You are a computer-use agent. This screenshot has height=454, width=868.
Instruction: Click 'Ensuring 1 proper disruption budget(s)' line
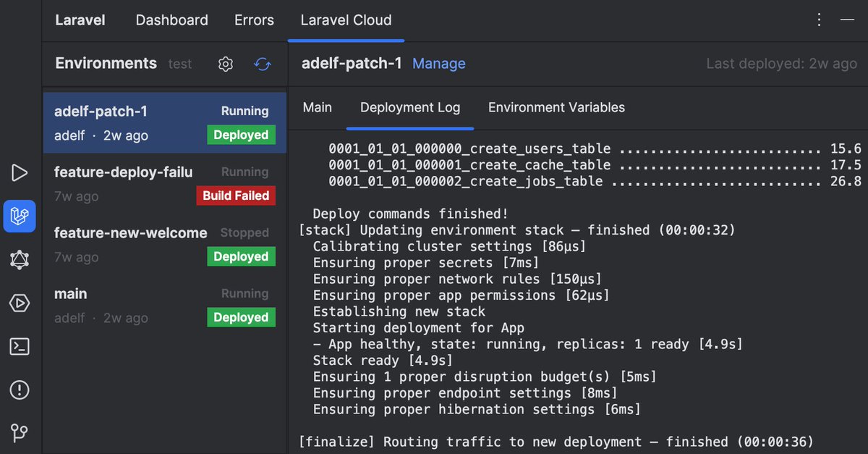click(485, 377)
